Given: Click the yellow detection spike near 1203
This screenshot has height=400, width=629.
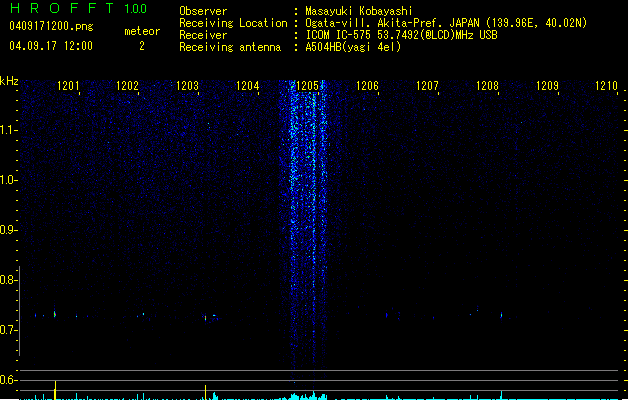Looking at the screenshot, I should (x=205, y=392).
